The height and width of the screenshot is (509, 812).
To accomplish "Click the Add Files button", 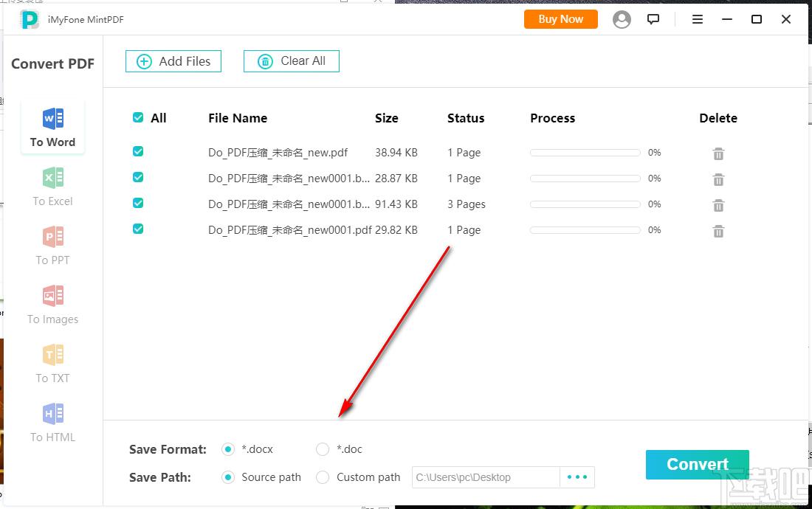I will (x=173, y=61).
